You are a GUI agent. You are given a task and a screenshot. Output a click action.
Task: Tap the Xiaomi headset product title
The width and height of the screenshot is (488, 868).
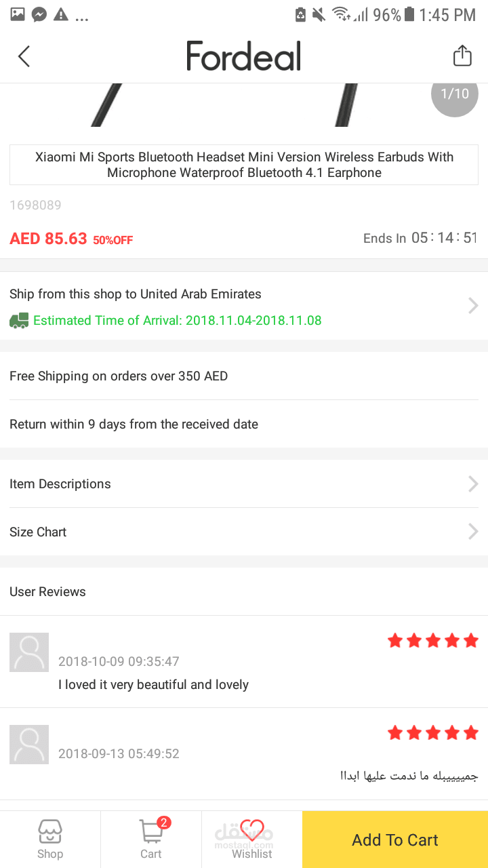point(244,165)
